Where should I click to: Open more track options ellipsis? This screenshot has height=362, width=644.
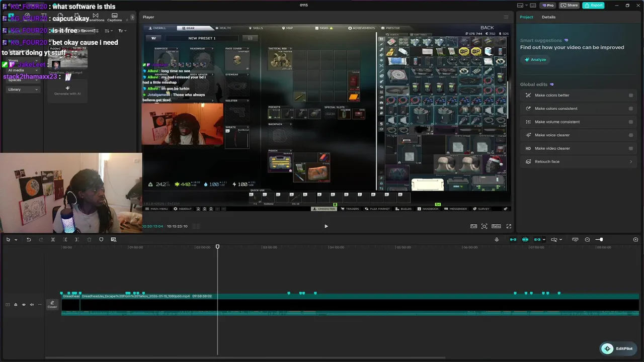(40, 305)
